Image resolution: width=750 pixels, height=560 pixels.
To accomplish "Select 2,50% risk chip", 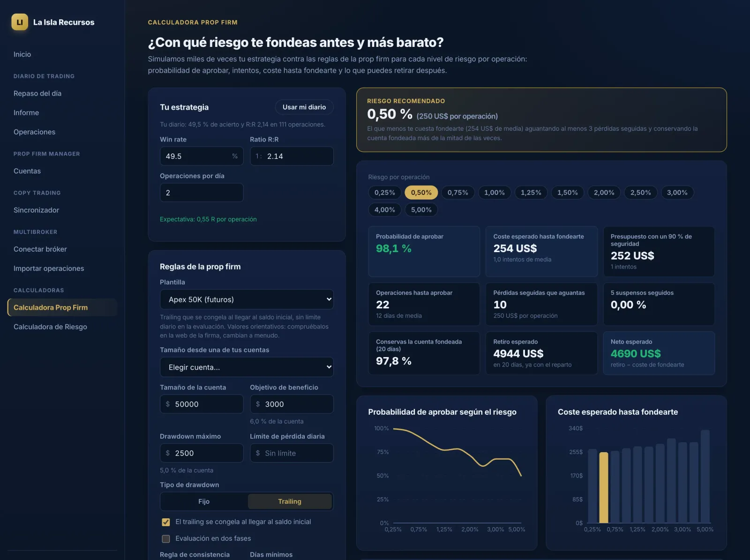I will pos(641,193).
